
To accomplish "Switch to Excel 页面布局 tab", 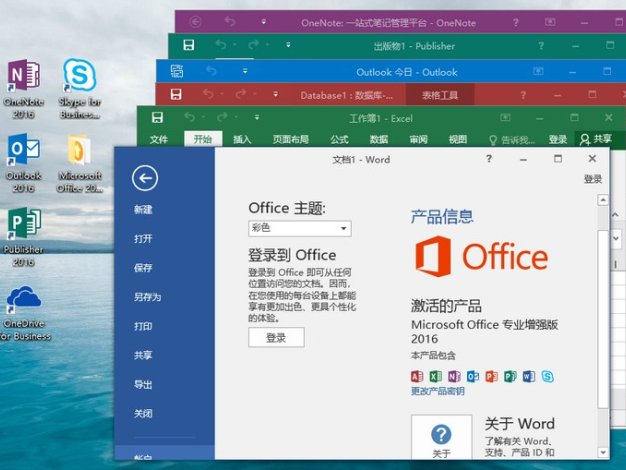I will pos(291,139).
